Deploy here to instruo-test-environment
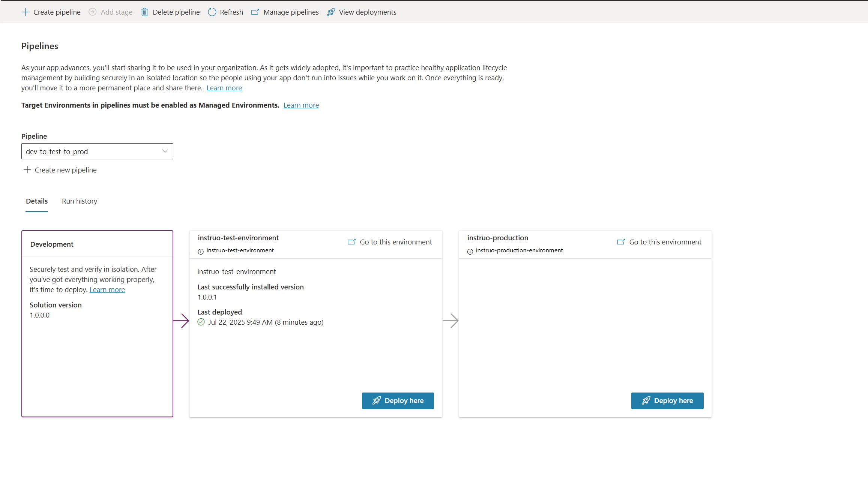 (398, 401)
